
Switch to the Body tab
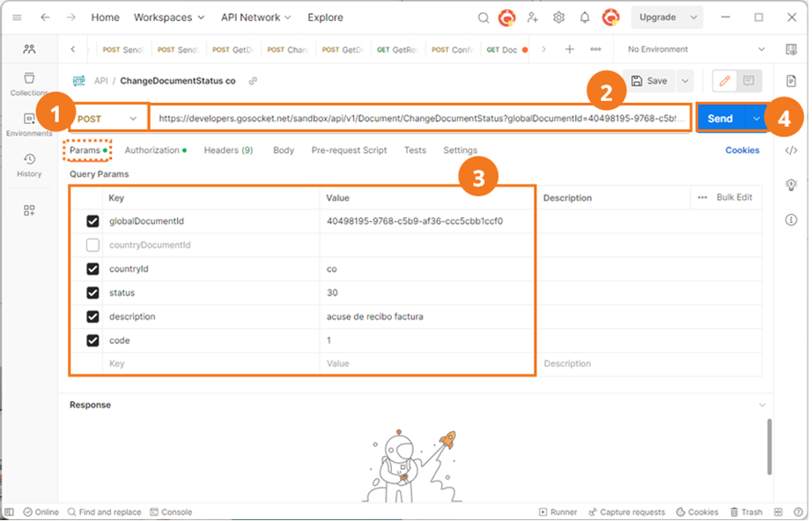(x=284, y=150)
